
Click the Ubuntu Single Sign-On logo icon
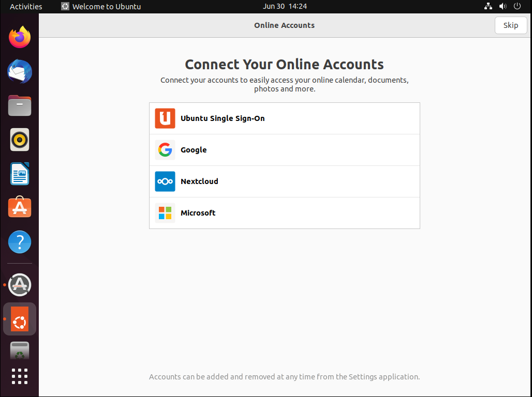[165, 118]
